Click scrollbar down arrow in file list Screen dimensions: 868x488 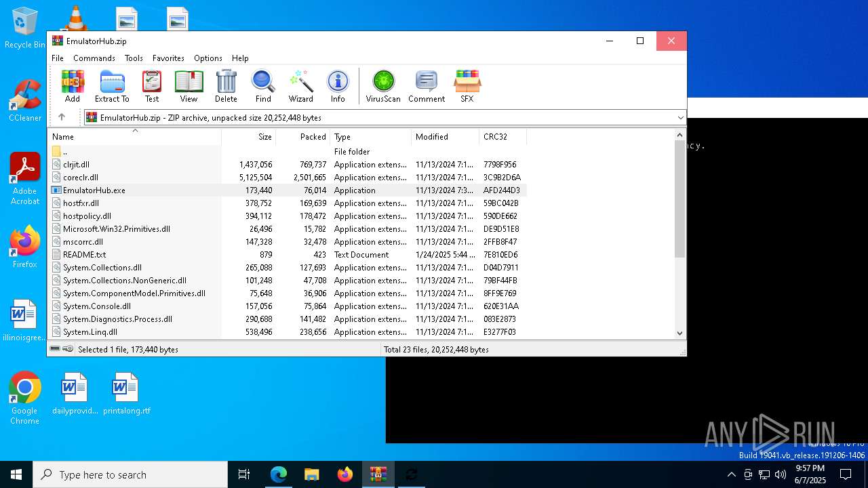(680, 333)
